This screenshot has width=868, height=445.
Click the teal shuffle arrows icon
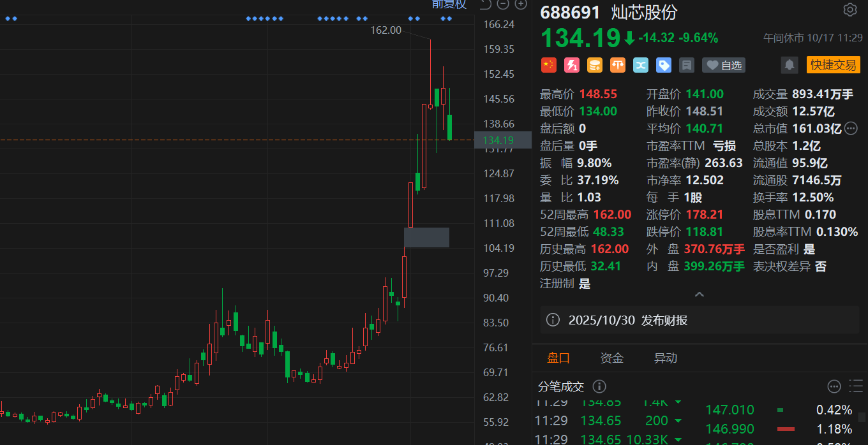tap(641, 65)
